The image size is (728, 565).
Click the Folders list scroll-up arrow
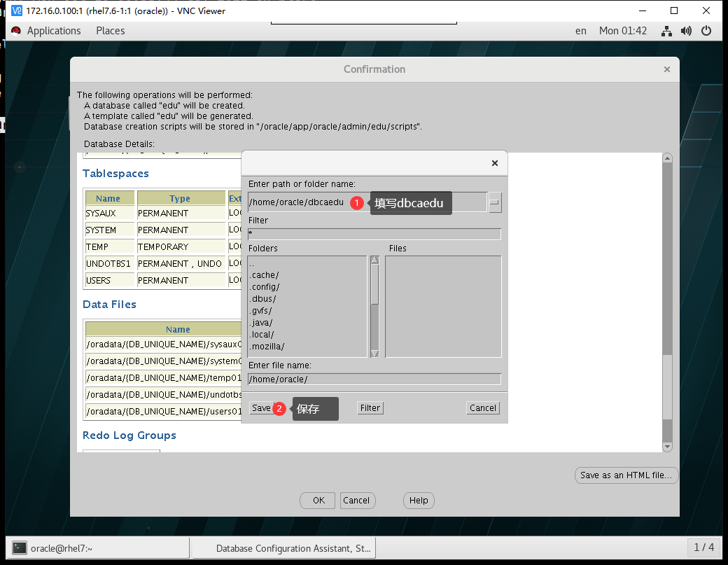click(375, 260)
